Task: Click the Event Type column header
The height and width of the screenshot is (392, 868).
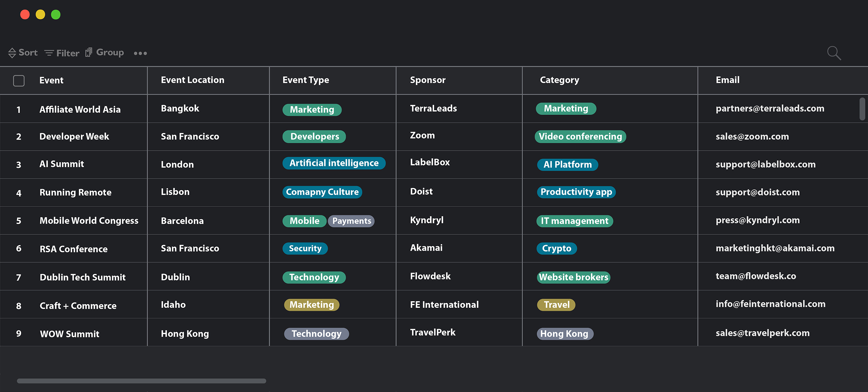Action: pos(306,80)
